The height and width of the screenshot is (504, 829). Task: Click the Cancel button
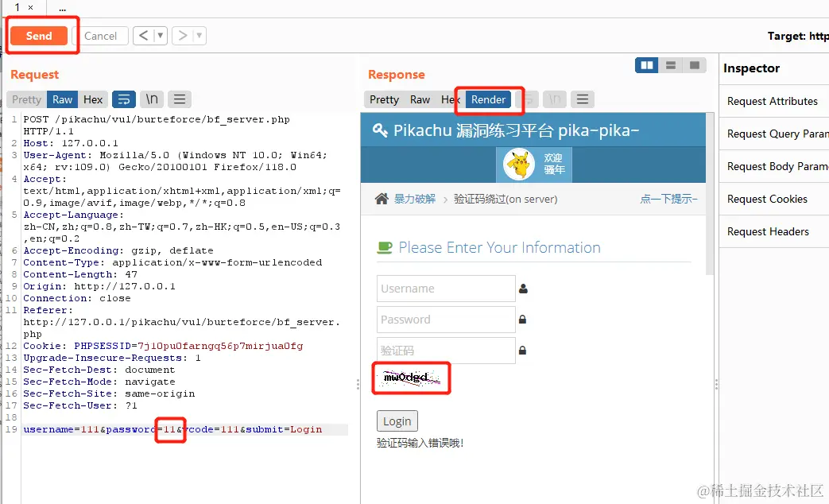[100, 36]
